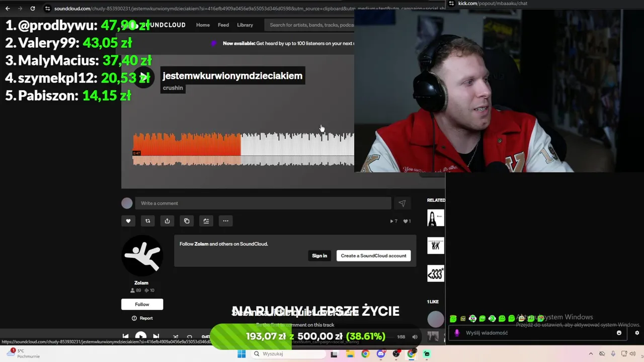This screenshot has height=362, width=644.
Task: Click the taskbar microphone tray icon
Action: (x=613, y=354)
